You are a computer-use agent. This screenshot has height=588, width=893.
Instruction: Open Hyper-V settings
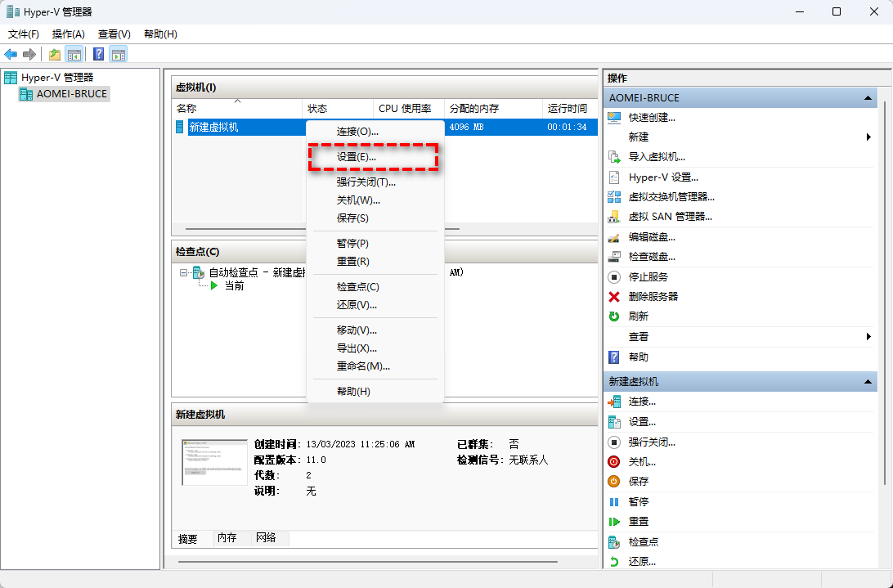click(x=662, y=177)
